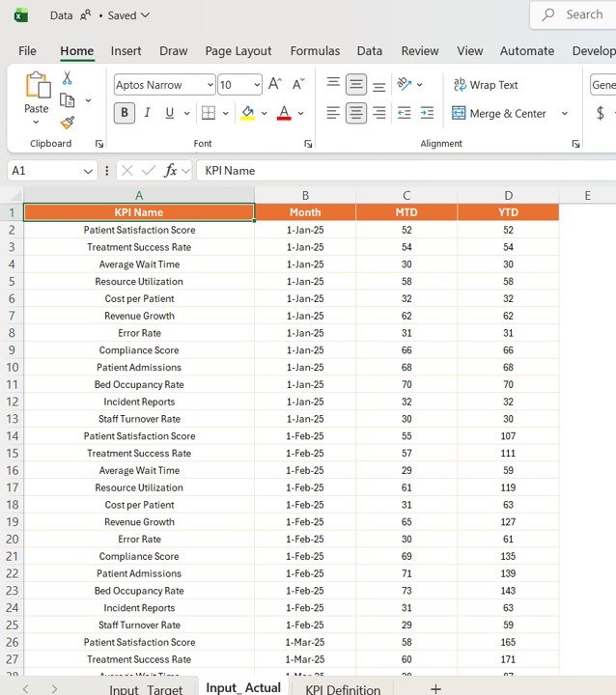
Task: Expand the Name Box dropdown arrow
Action: point(89,171)
